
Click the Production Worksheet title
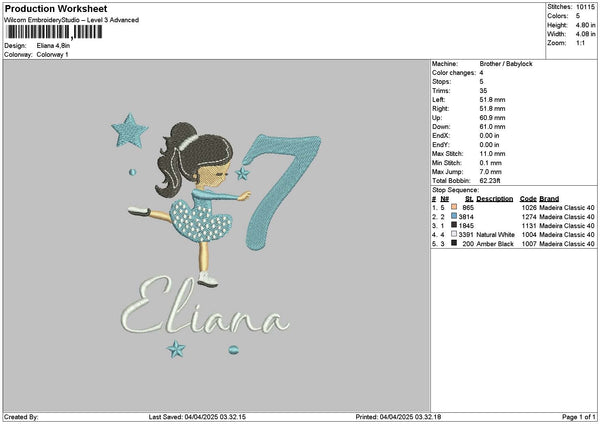coord(56,9)
